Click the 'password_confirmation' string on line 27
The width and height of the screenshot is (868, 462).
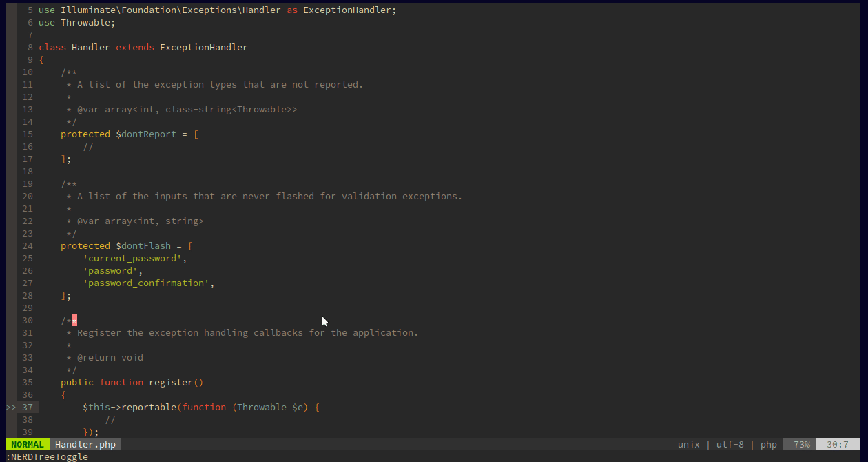coord(146,283)
